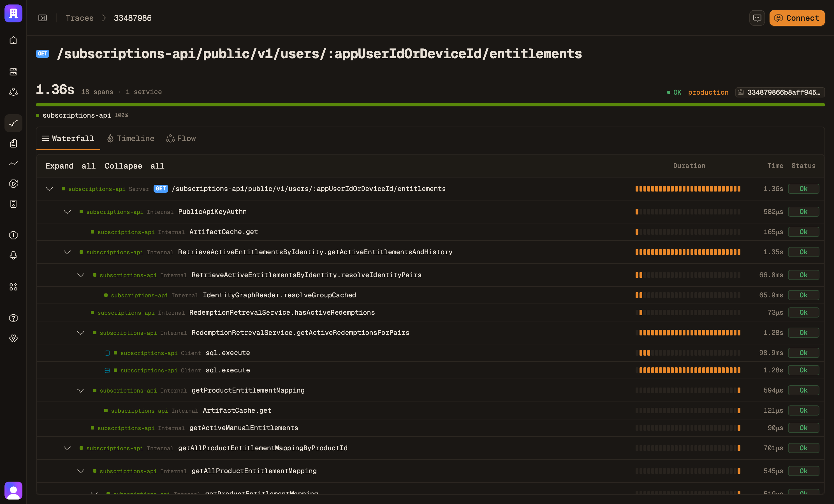Collapse getActiveRedemptionsForPairs span chevron

pyautogui.click(x=80, y=333)
